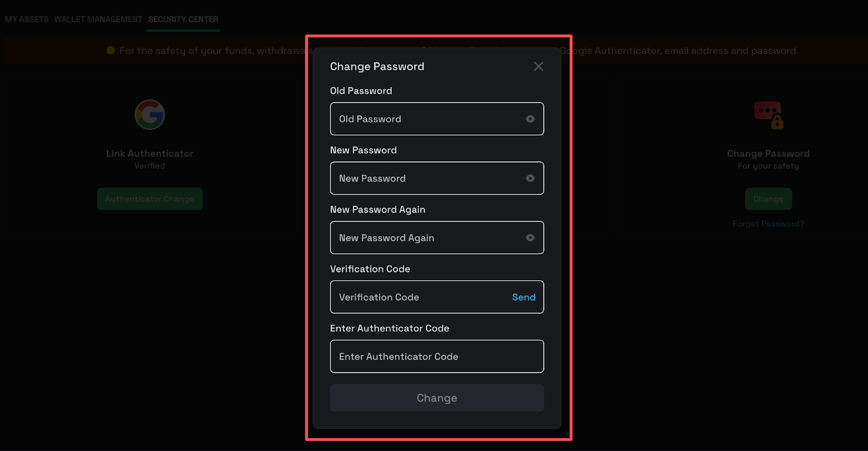This screenshot has height=451, width=868.
Task: Show the Old Password text
Action: 530,119
